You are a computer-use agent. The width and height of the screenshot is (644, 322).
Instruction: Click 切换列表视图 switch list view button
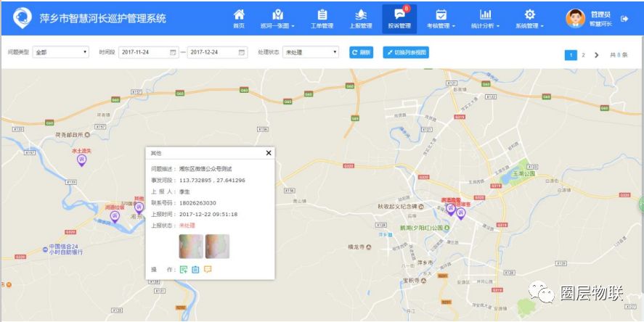(x=406, y=52)
